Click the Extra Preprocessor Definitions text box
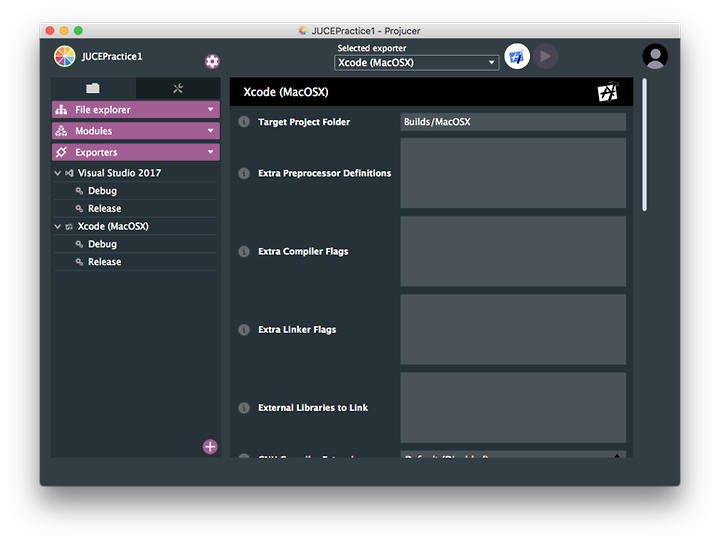 pos(513,173)
